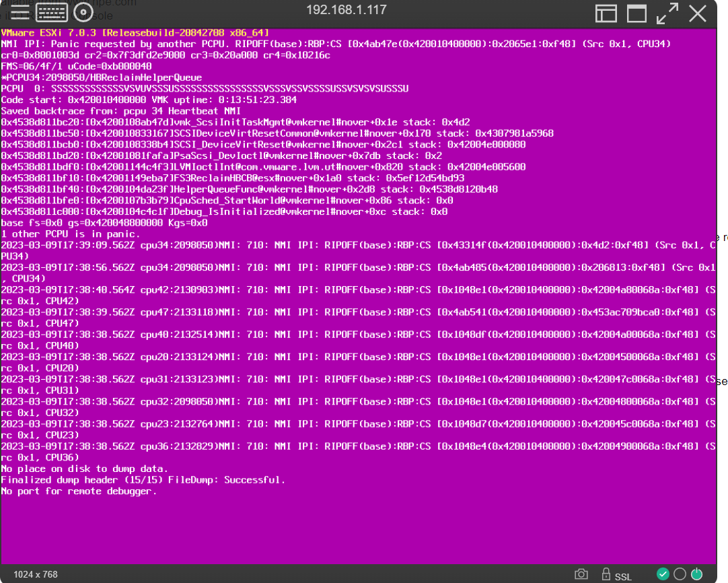Click the cpu36:2132829 NMI log line
Screen dimensions: 728x583
point(359,451)
